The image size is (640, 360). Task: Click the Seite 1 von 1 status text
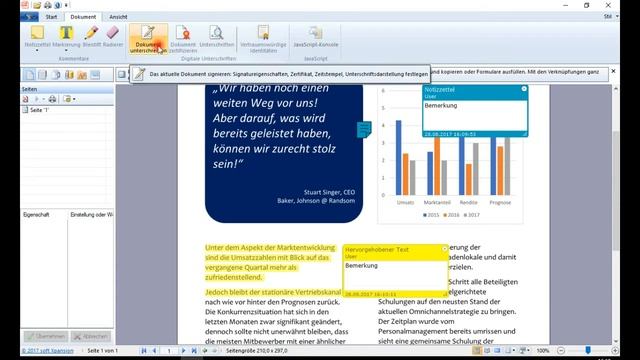(102, 351)
